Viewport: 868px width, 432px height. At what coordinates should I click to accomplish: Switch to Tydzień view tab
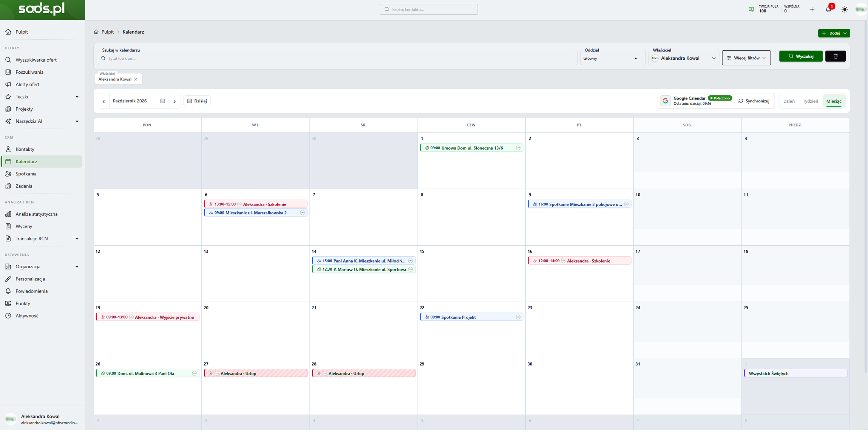pos(810,101)
